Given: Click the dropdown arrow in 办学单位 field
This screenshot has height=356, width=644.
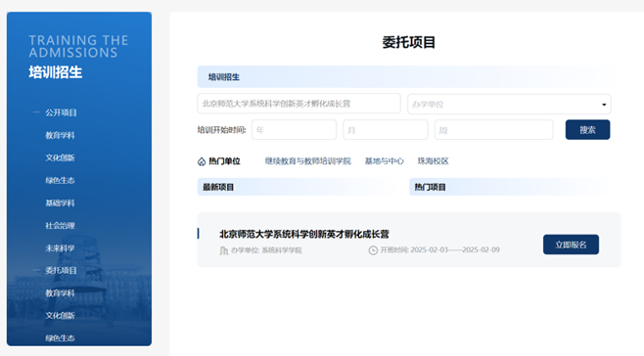Looking at the screenshot, I should (x=604, y=105).
